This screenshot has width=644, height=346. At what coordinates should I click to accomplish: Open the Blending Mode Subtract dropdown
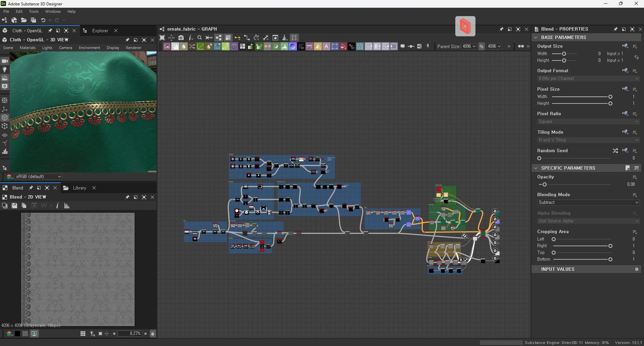click(588, 203)
